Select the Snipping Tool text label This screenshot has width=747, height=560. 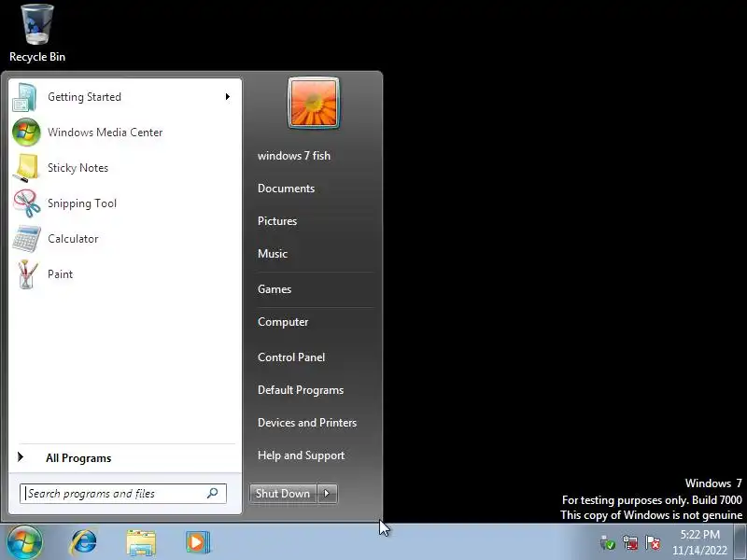coord(82,203)
